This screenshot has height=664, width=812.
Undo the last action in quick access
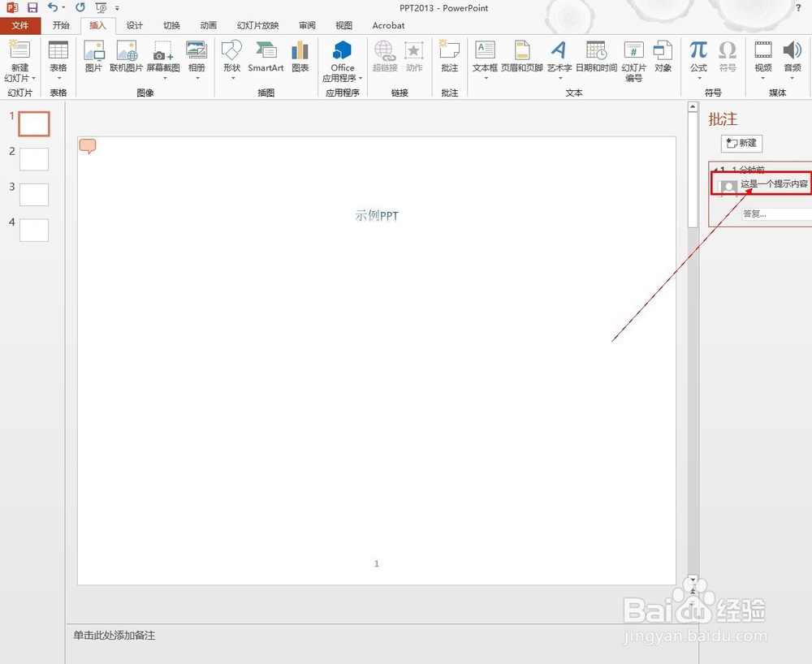click(52, 8)
